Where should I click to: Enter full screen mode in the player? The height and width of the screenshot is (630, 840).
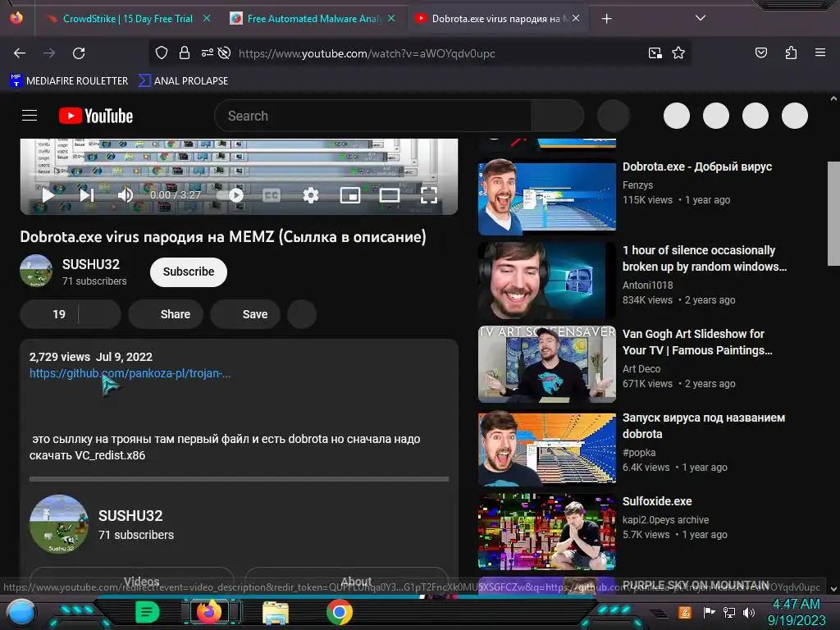428,195
